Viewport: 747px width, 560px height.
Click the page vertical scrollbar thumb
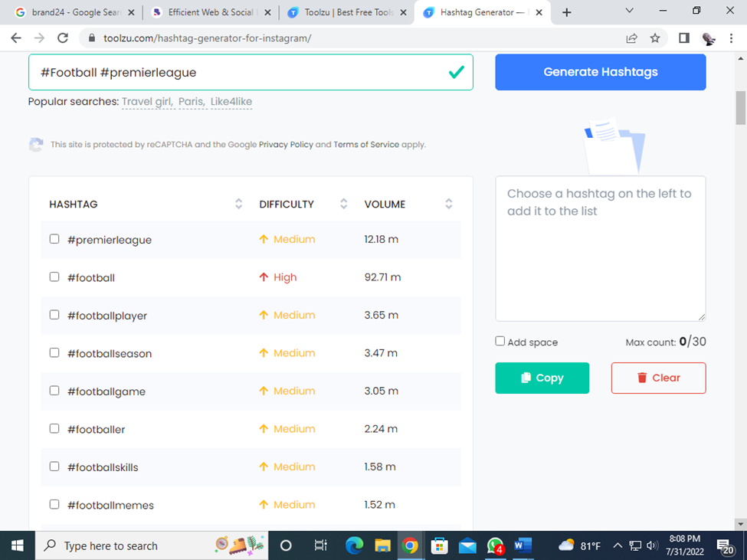coord(740,108)
